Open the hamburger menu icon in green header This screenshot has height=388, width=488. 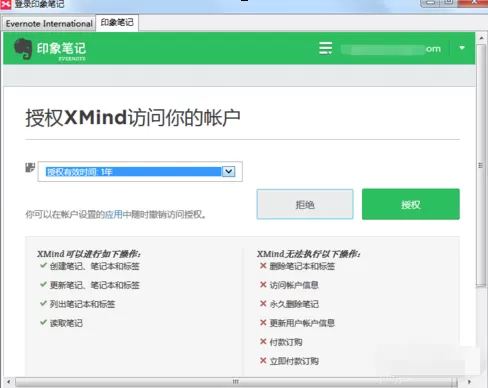pos(325,48)
